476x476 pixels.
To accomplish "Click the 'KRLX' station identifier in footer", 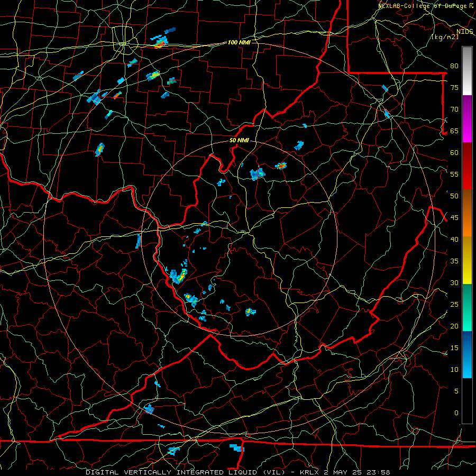I will click(x=309, y=472).
